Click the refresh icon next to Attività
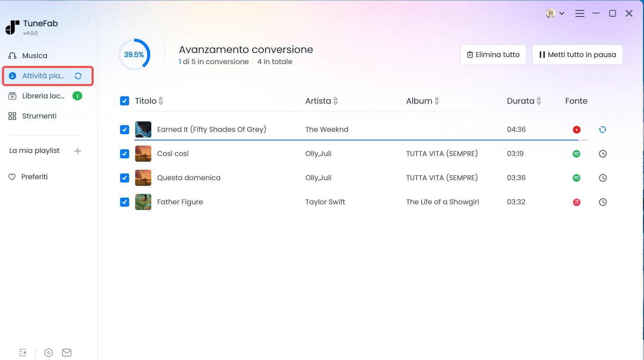 tap(78, 76)
